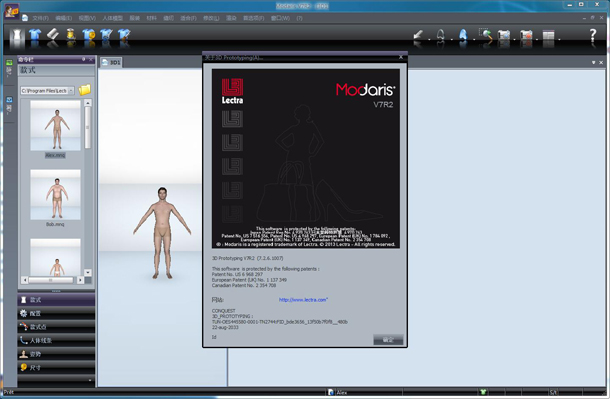Close the 3D1 document tab area

[601, 63]
